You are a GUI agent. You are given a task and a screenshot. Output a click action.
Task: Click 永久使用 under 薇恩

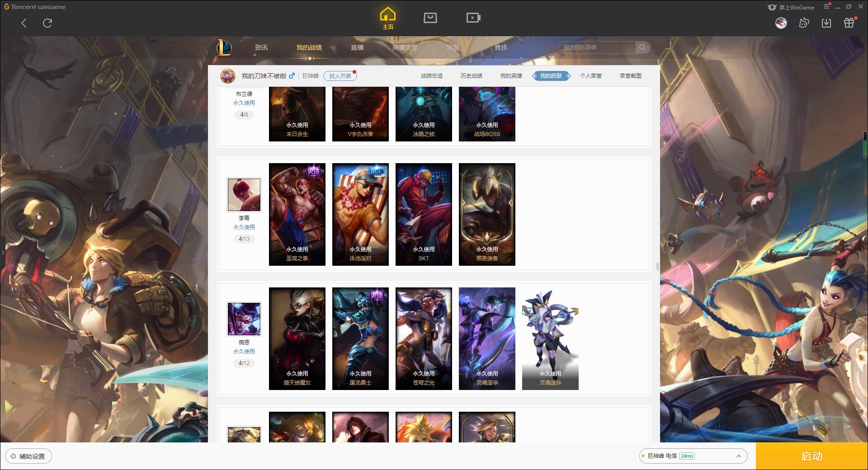tap(244, 352)
